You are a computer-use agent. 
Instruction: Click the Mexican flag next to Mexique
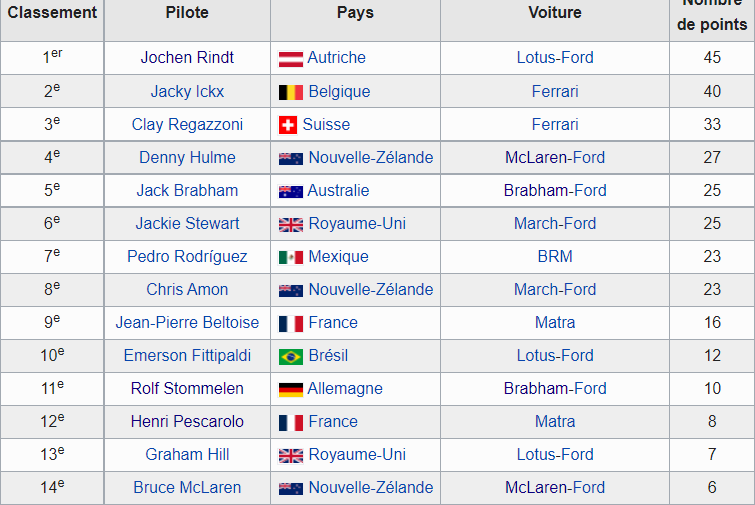tap(291, 258)
